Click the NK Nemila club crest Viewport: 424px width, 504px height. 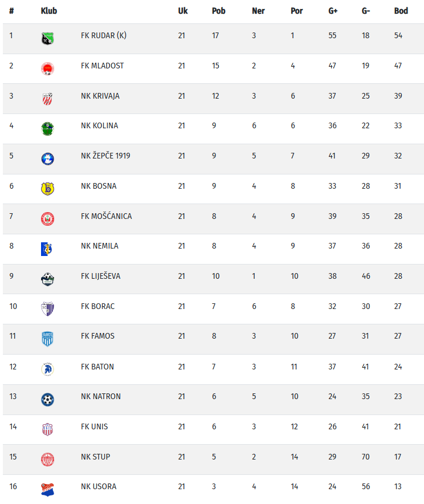[48, 249]
